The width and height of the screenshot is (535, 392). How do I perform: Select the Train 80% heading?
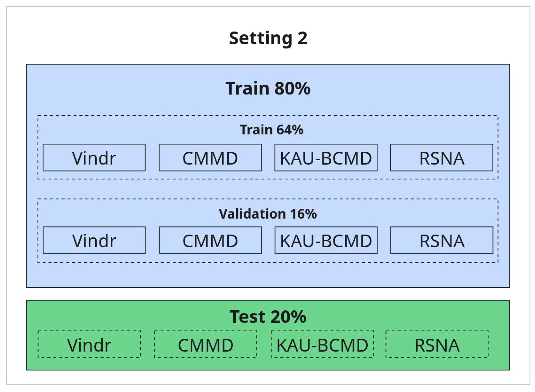(268, 88)
